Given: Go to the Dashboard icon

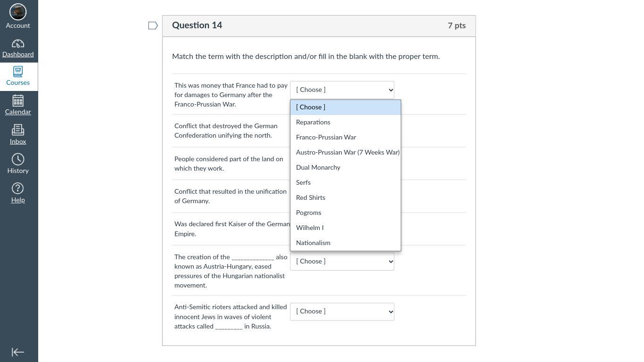Looking at the screenshot, I should click(18, 44).
